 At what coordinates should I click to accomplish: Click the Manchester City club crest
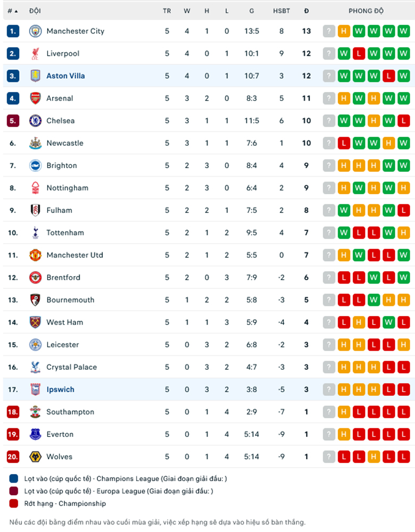click(35, 31)
